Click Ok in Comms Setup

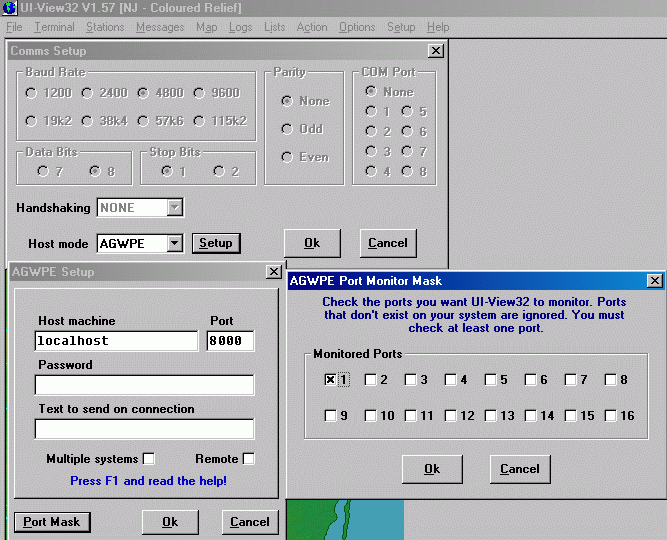[x=312, y=243]
